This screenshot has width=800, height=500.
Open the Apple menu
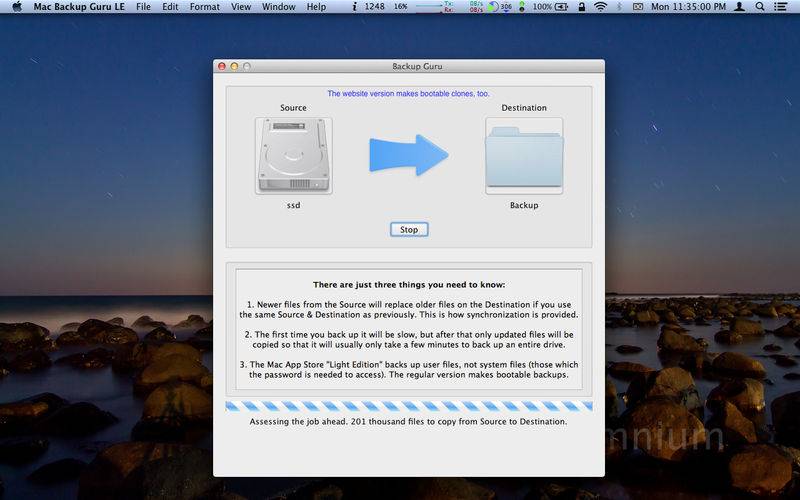click(17, 7)
